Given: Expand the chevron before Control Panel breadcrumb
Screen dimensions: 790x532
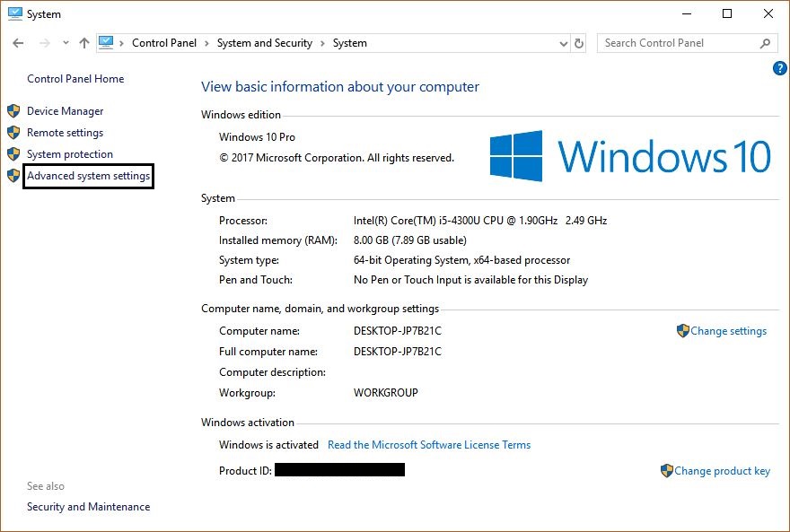Looking at the screenshot, I should pos(121,43).
